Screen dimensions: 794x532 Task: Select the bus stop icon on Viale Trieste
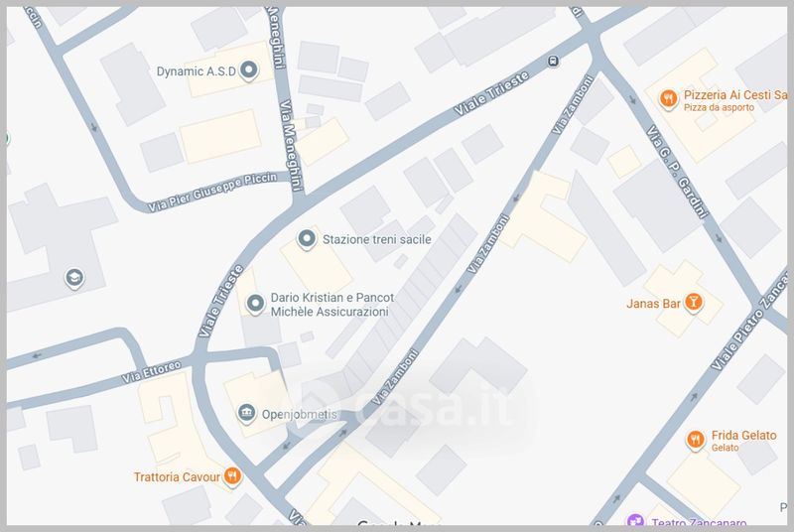[x=553, y=62]
